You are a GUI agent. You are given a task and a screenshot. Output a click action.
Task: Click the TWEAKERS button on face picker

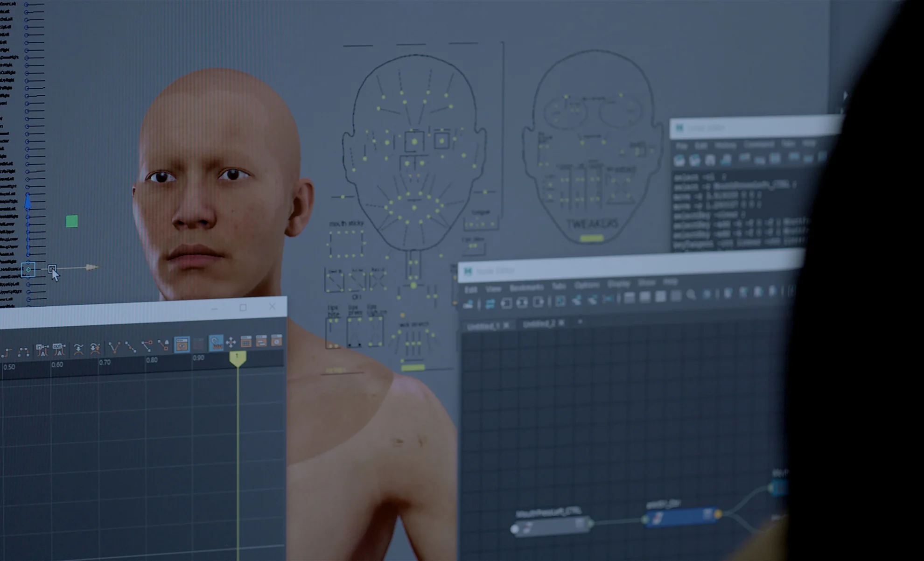593,224
